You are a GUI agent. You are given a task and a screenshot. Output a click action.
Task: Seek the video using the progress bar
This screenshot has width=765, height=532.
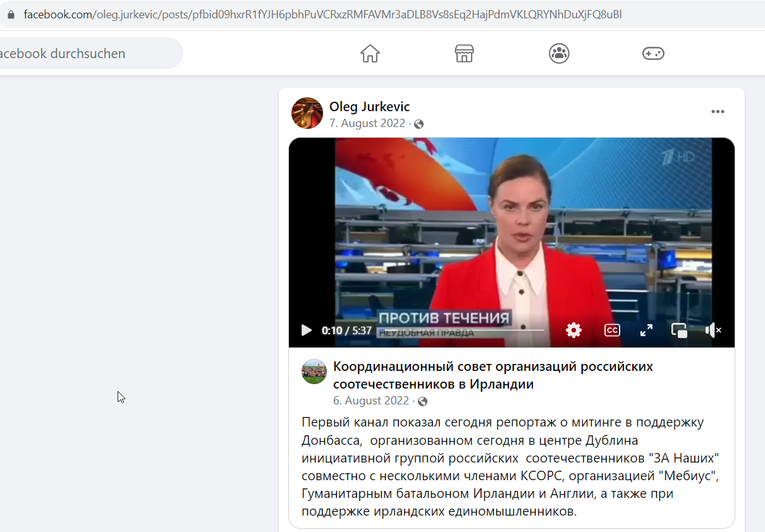pos(461,330)
